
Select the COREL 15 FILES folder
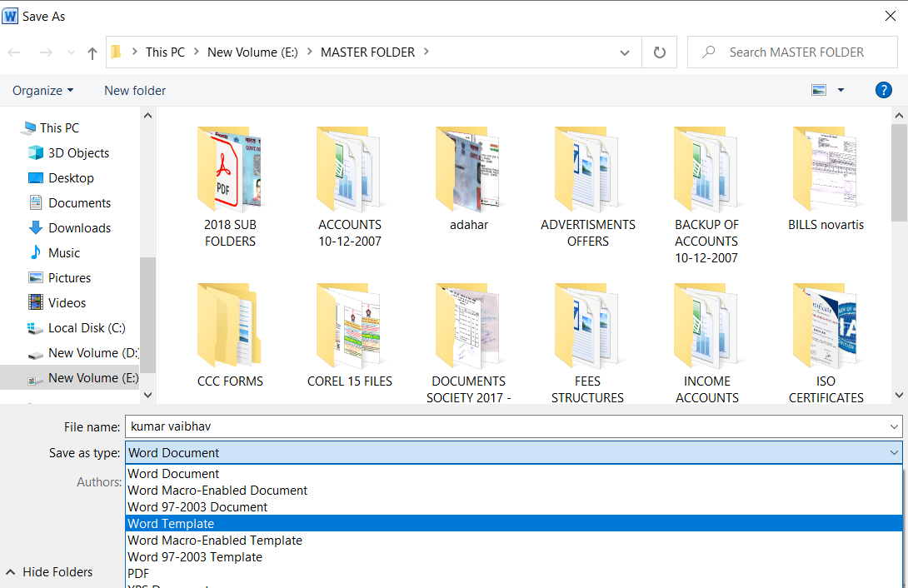point(350,336)
